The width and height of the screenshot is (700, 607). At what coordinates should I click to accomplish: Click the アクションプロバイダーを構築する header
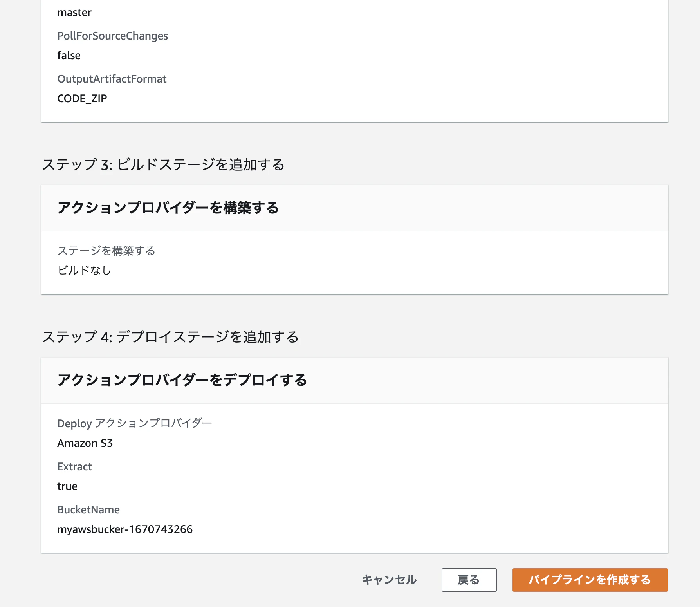click(x=168, y=208)
